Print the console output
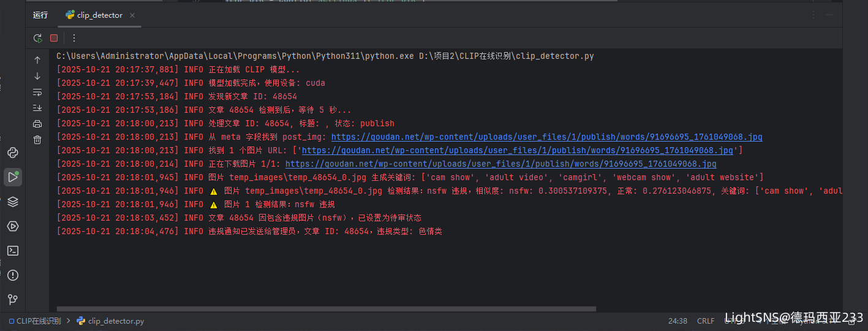Screen dimensions: 868x331 [x=37, y=124]
